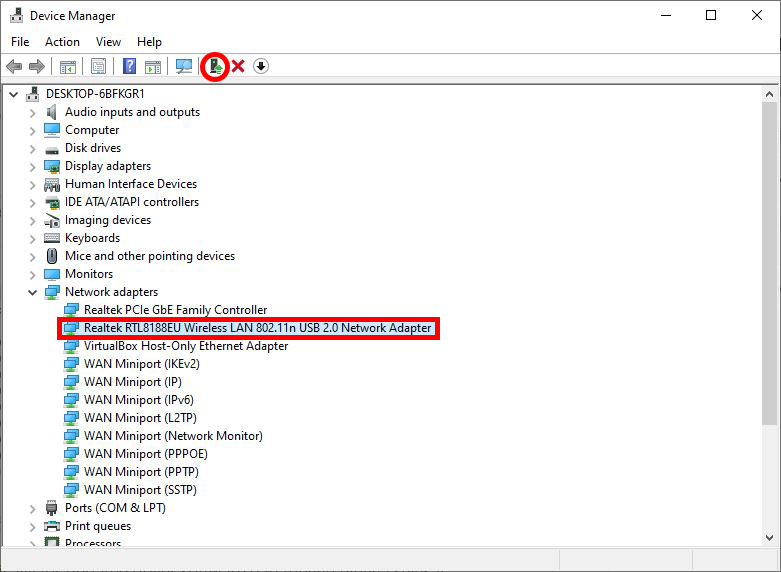Toggle the console tree toolbar icon
This screenshot has height=572, width=781.
tap(68, 66)
